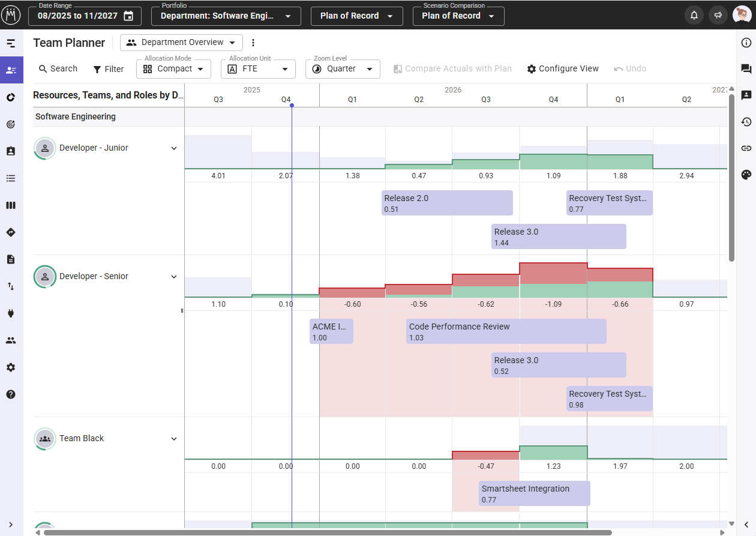The height and width of the screenshot is (536, 756).
Task: Collapse the Developer - Senior row
Action: tap(174, 277)
